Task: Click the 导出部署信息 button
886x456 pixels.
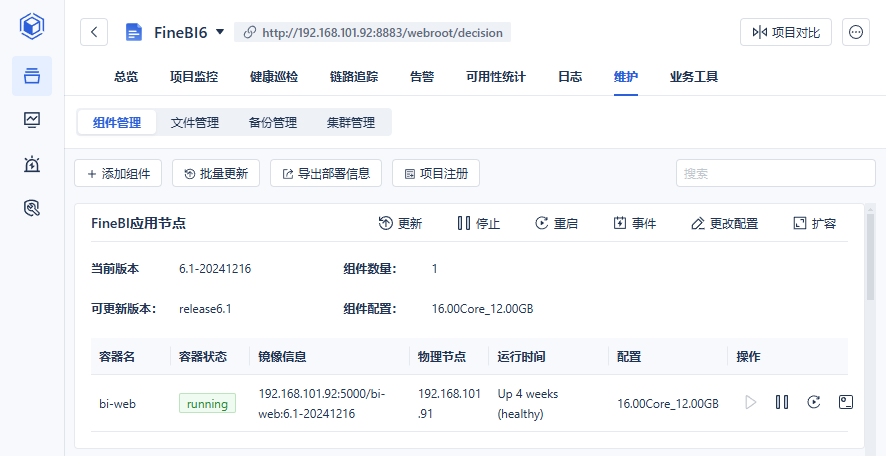Action: [326, 173]
